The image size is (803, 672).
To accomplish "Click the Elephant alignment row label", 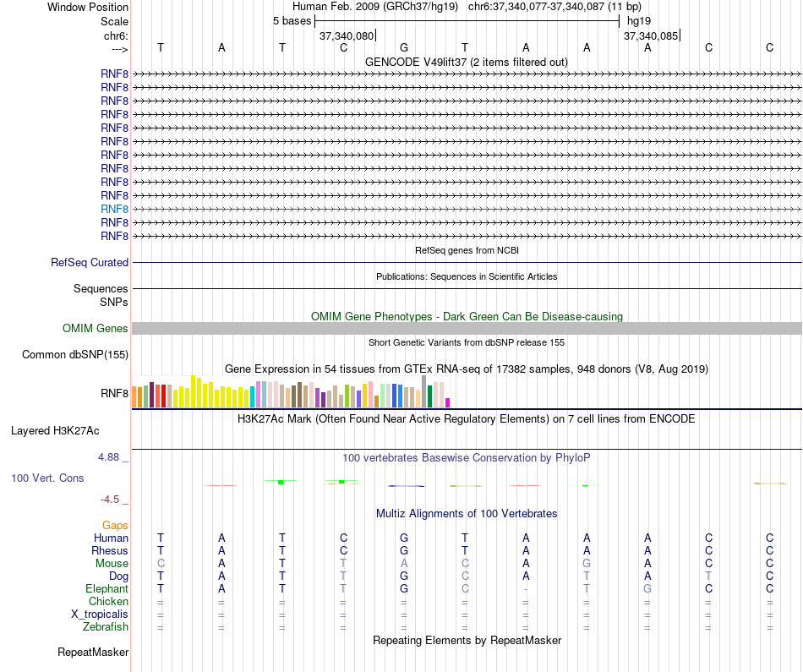I will tap(107, 588).
